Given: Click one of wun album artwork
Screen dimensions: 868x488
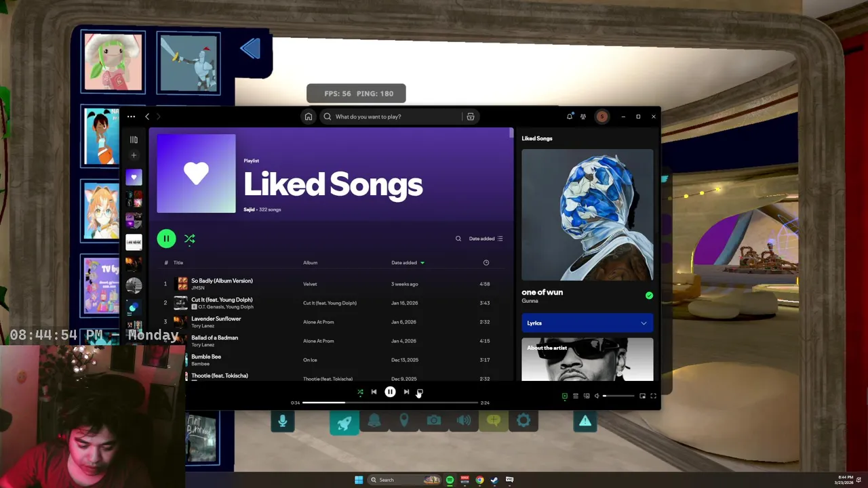Looking at the screenshot, I should 587,215.
